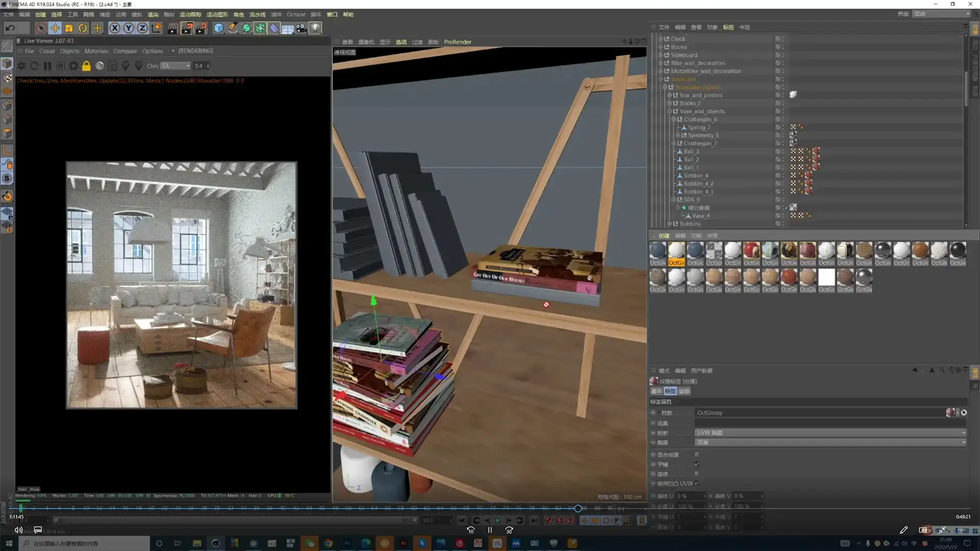
Task: Select the Rotate tool in top toolbar
Action: click(x=83, y=28)
